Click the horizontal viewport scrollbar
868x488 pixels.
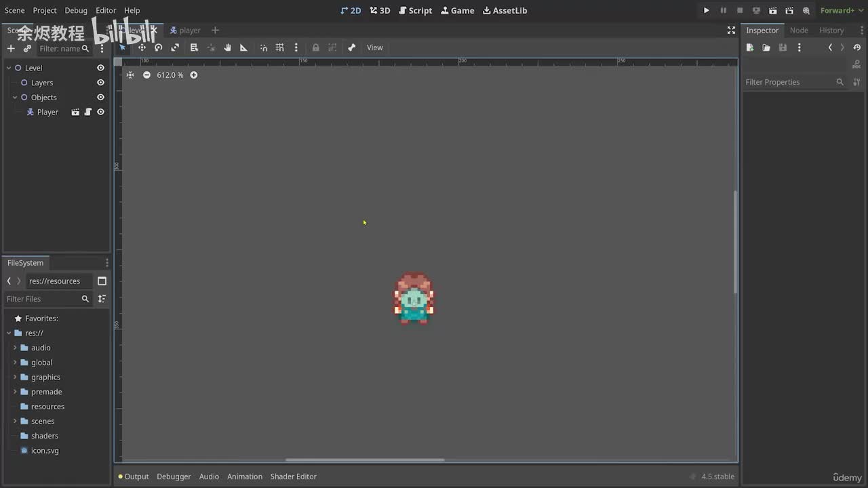[365, 460]
